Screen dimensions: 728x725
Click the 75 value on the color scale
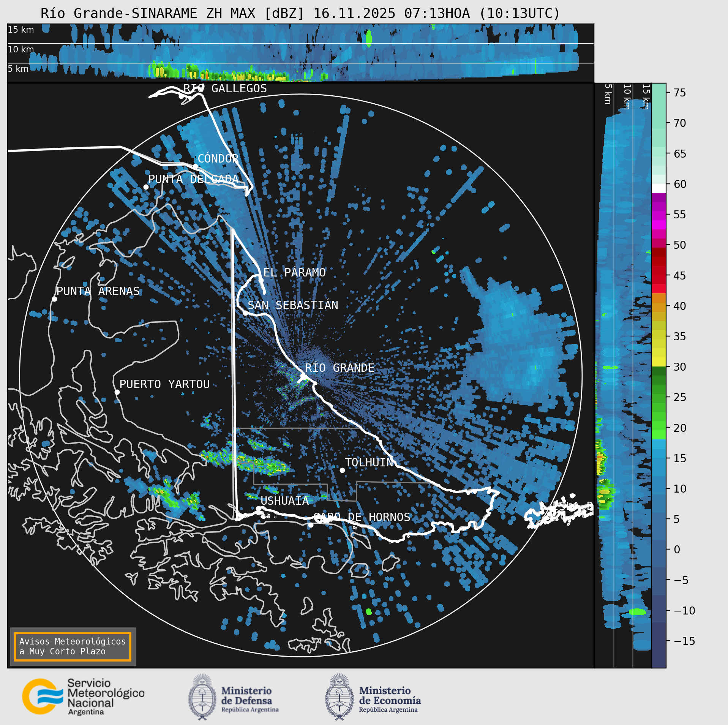(680, 93)
